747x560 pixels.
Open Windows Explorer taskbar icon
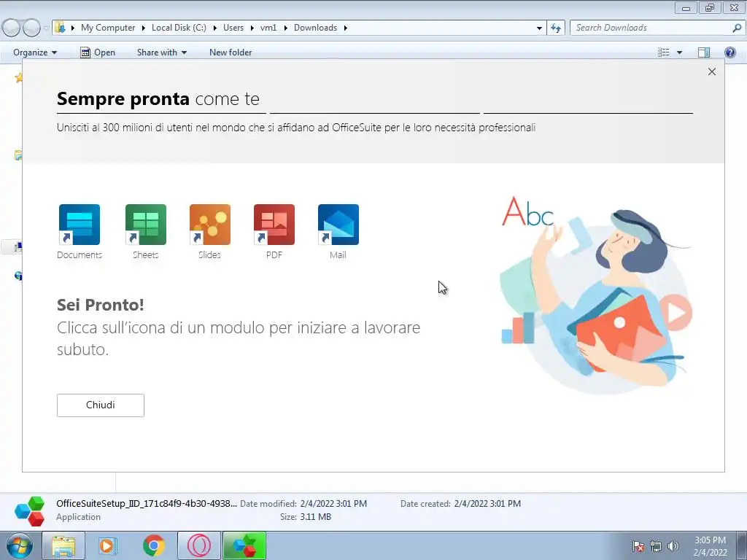point(63,545)
